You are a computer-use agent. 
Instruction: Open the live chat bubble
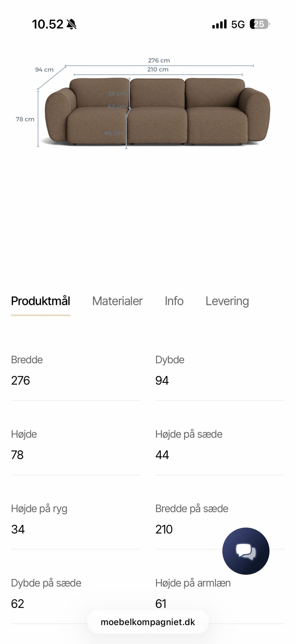click(246, 551)
